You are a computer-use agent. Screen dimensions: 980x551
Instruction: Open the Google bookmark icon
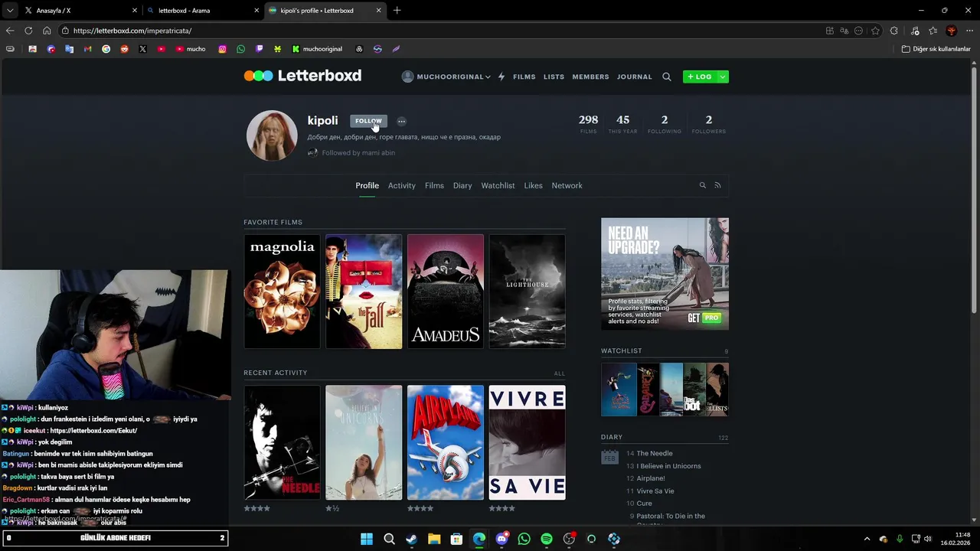click(x=106, y=49)
